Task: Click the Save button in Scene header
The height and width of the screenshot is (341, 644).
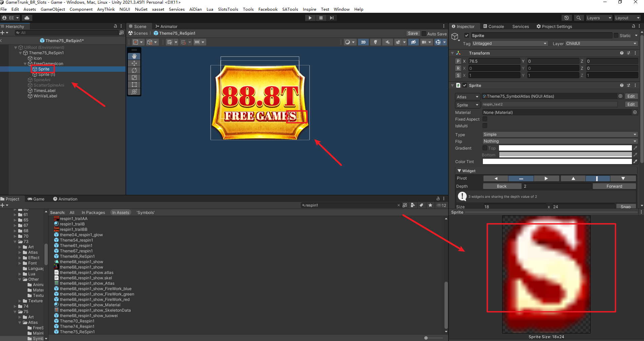Action: [413, 33]
